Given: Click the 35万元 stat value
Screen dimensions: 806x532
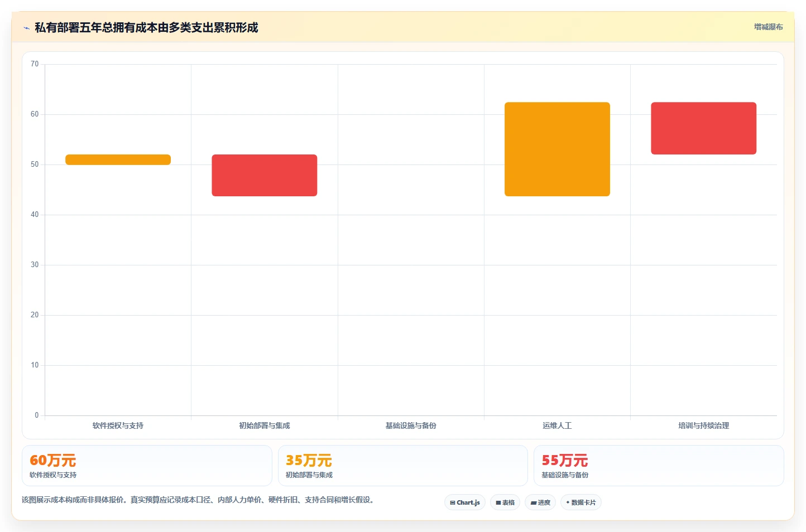Looking at the screenshot, I should [x=309, y=461].
